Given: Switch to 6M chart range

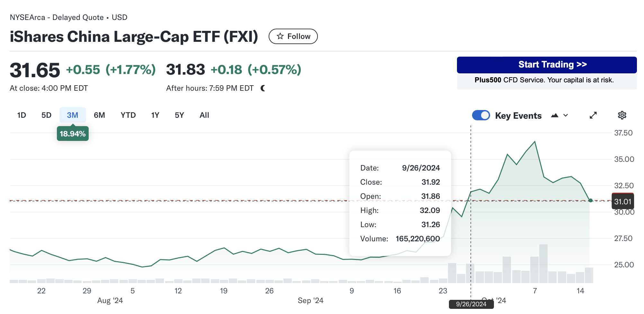Looking at the screenshot, I should pyautogui.click(x=99, y=115).
